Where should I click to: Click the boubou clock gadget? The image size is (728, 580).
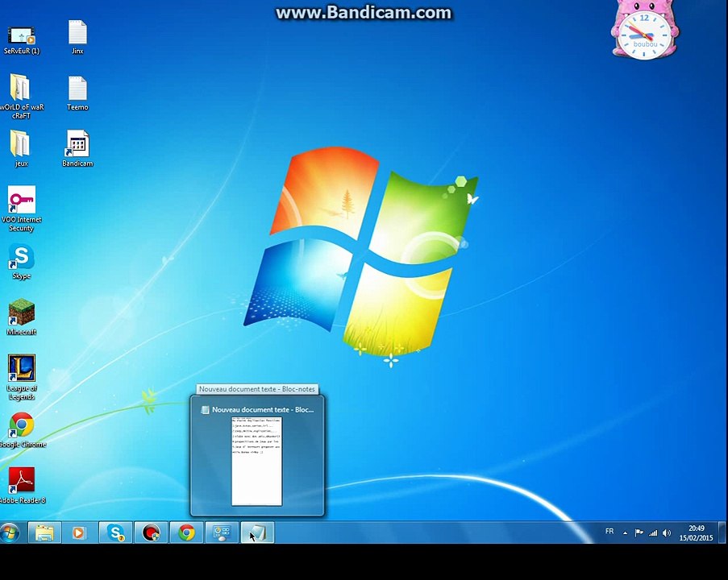click(x=644, y=31)
